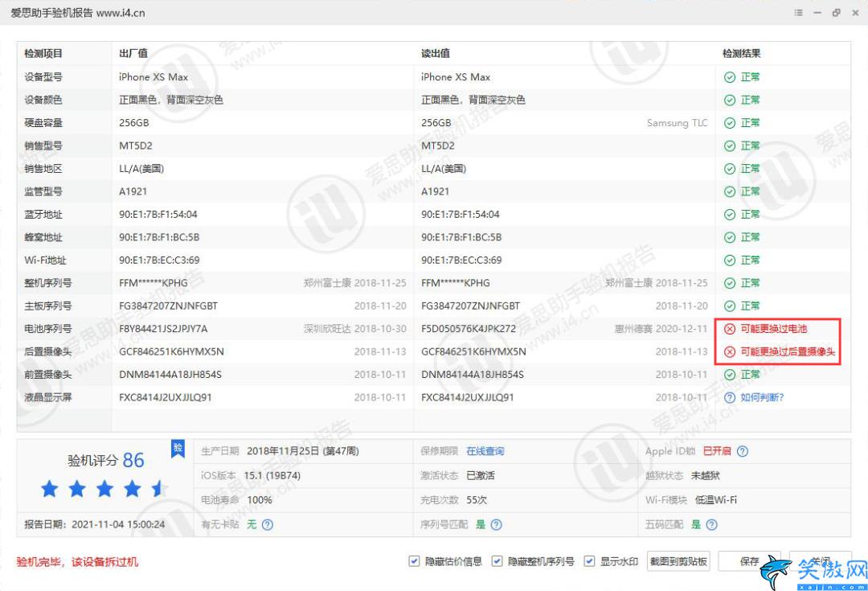Click the question icon in 液晶显示屏 row
Viewport: 868px width, 591px height.
point(730,398)
